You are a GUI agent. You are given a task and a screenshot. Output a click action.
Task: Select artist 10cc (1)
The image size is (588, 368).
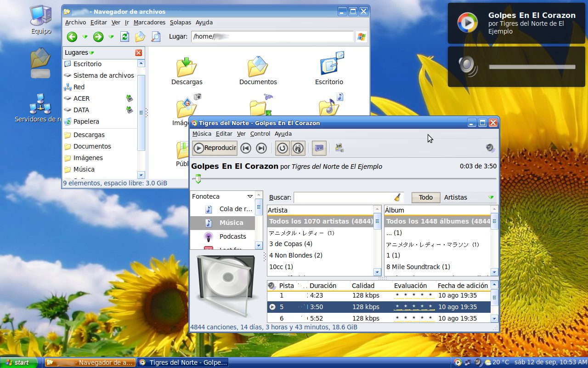click(x=321, y=267)
